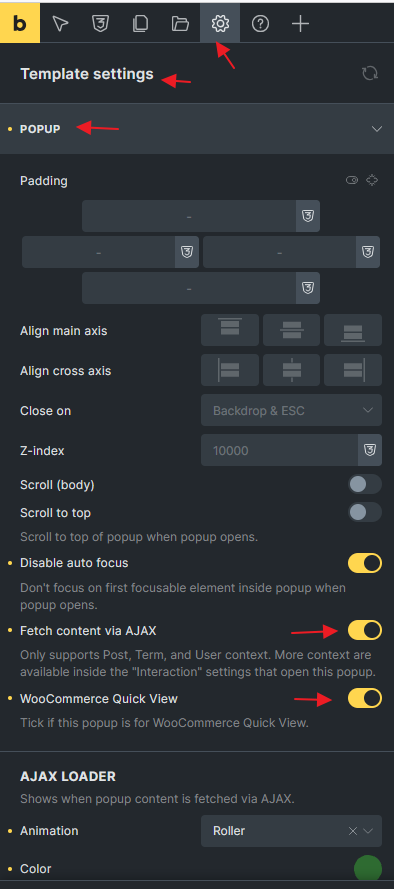394x889 pixels.
Task: Turn on the Scroll (body) switch
Action: pos(365,485)
